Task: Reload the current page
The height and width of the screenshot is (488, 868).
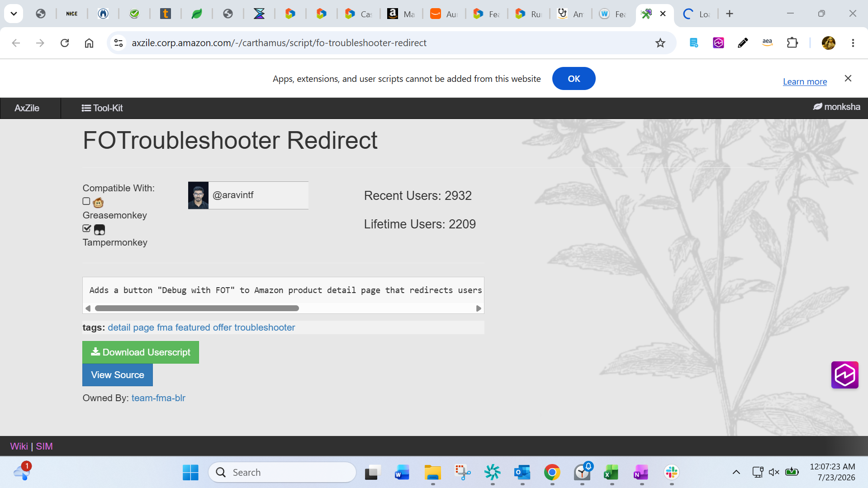Action: click(x=65, y=43)
